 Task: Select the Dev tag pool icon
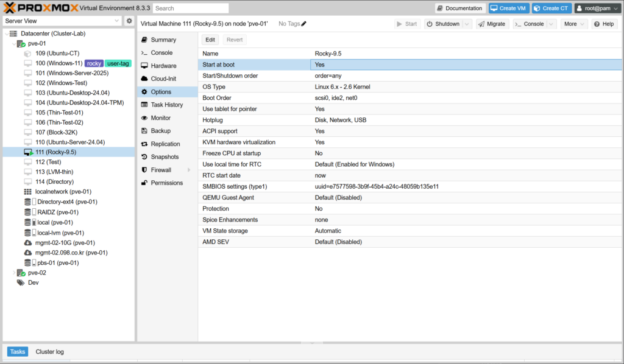[x=21, y=282]
